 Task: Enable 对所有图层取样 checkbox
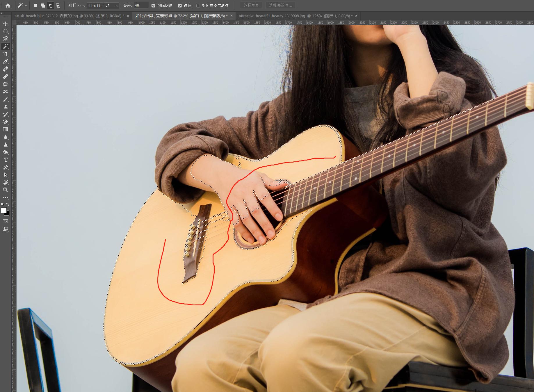[x=198, y=6]
